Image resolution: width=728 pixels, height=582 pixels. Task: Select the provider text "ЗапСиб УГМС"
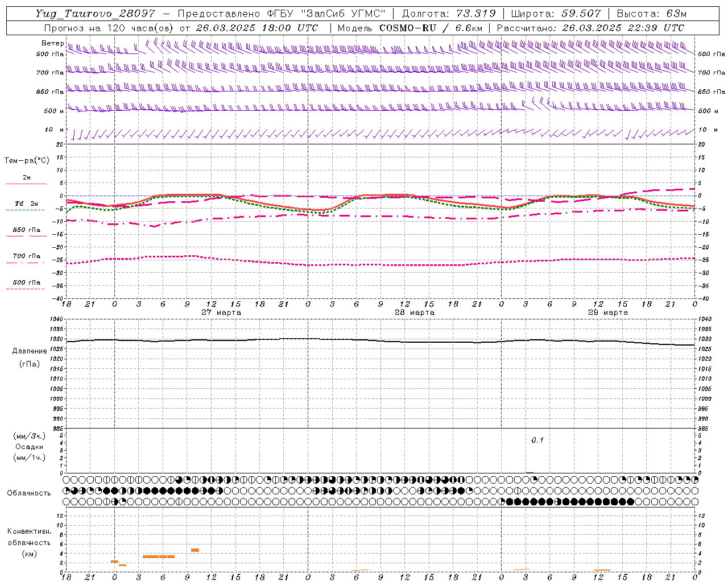point(345,14)
